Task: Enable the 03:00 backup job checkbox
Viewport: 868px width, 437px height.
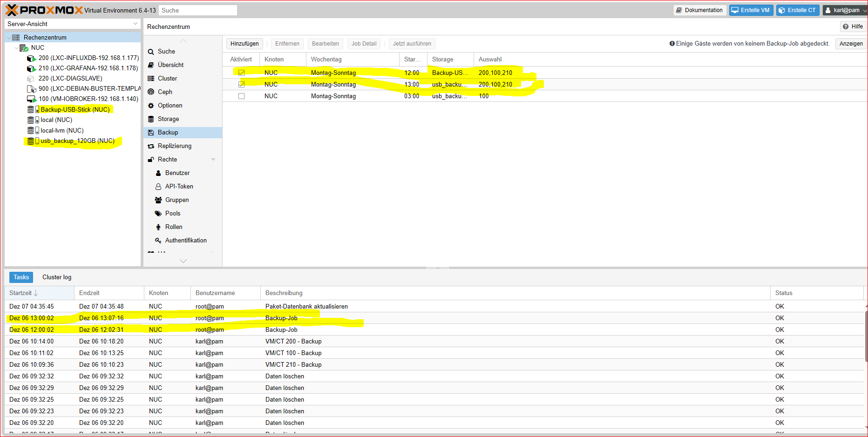Action: (x=241, y=96)
